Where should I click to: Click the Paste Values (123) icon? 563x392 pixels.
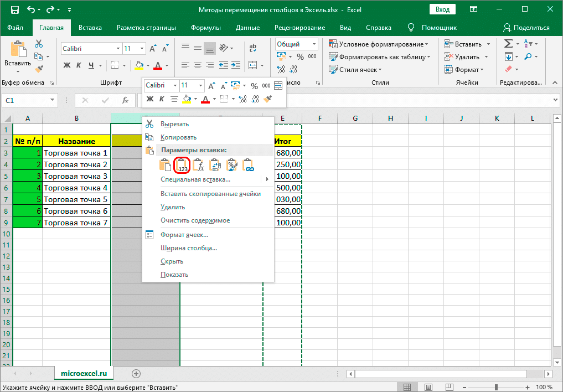pos(183,165)
